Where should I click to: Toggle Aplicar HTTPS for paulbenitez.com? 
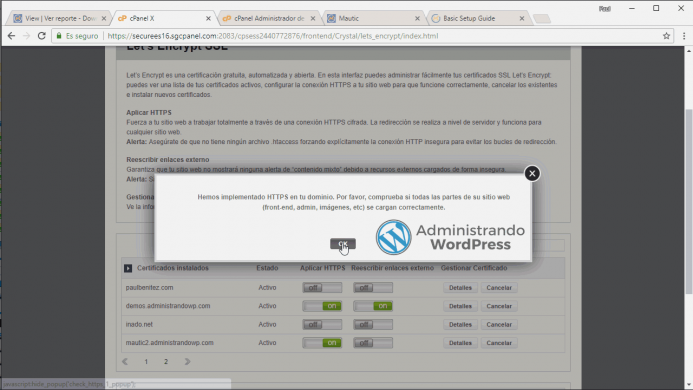point(322,287)
